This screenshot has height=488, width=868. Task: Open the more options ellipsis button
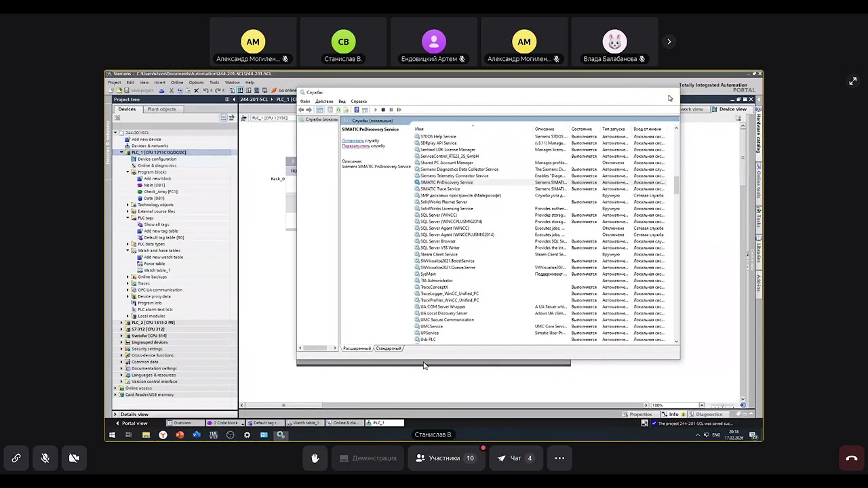point(559,458)
